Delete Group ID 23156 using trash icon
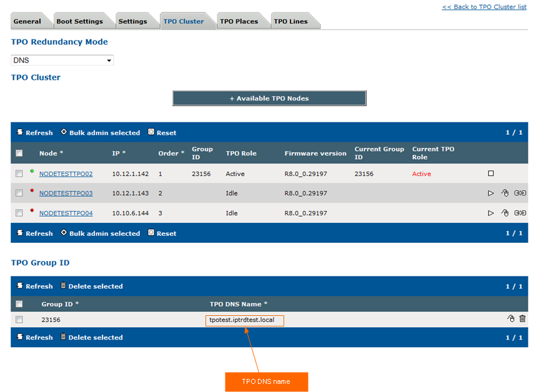 tap(523, 318)
